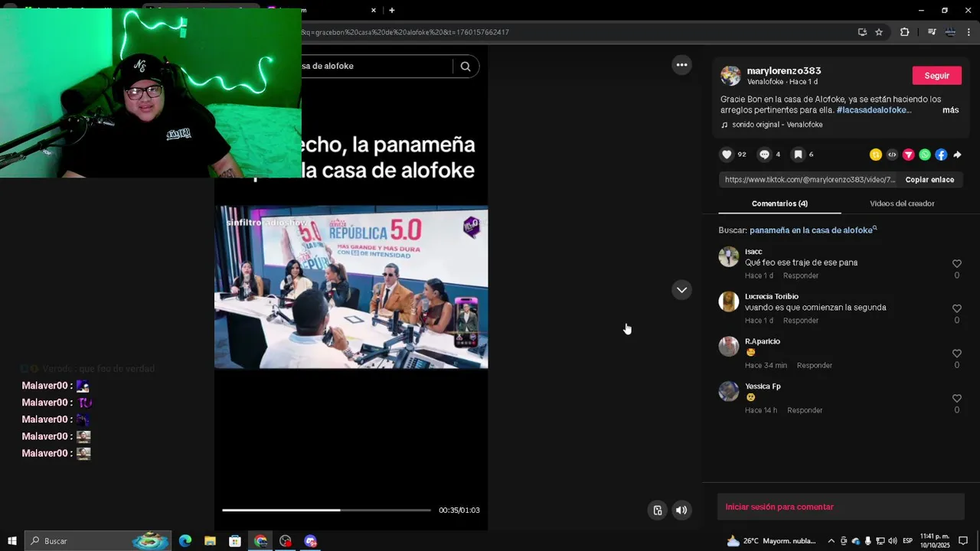Share the video via WhatsApp icon
The width and height of the screenshot is (980, 551).
[925, 155]
